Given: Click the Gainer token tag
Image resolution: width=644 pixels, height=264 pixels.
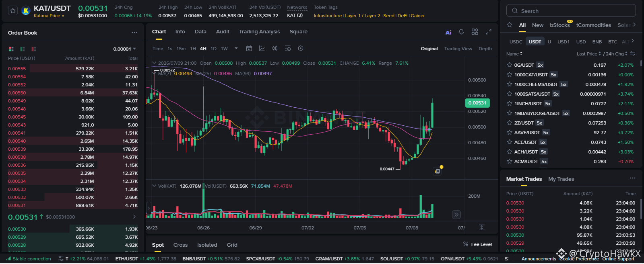Looking at the screenshot, I should click(x=418, y=16).
